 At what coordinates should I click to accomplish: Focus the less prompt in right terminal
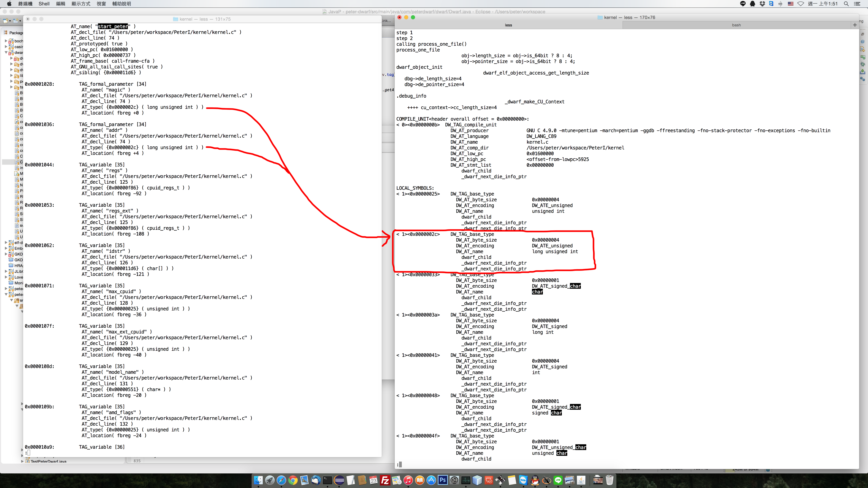399,465
